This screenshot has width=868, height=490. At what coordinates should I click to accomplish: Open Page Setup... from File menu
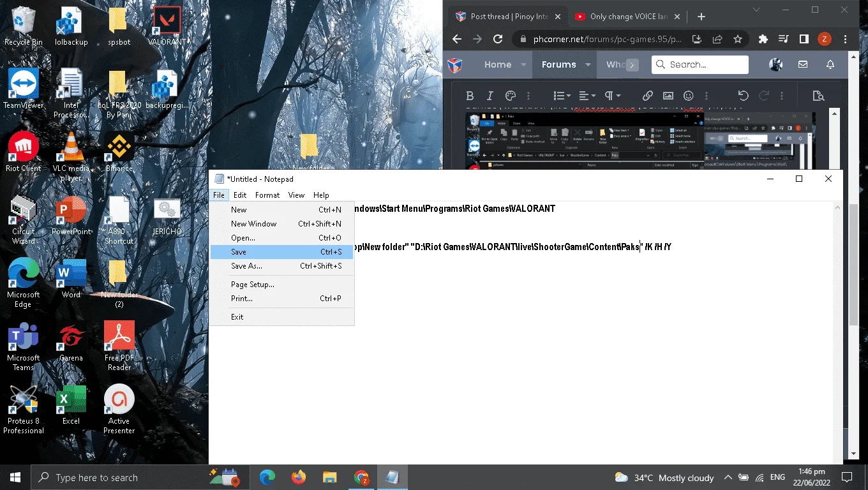281,285
